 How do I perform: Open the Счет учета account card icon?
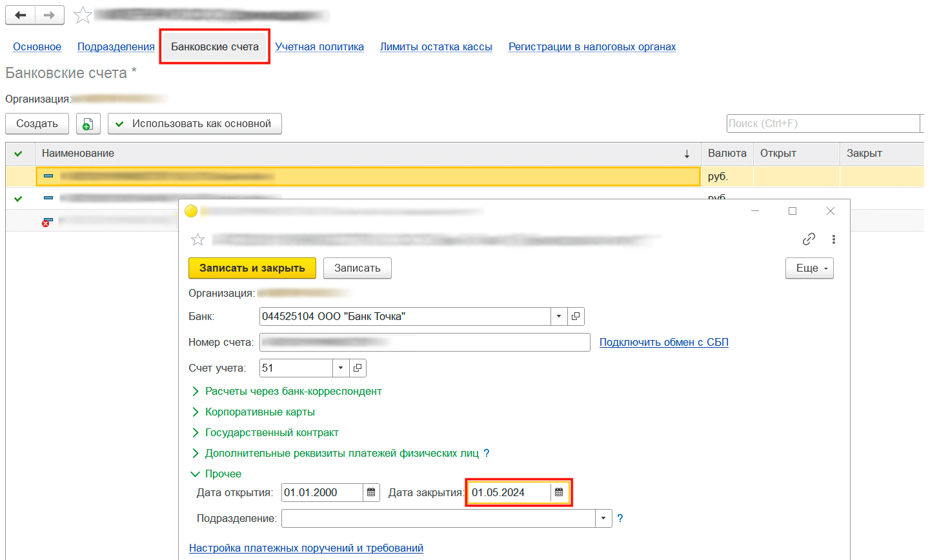click(x=358, y=368)
